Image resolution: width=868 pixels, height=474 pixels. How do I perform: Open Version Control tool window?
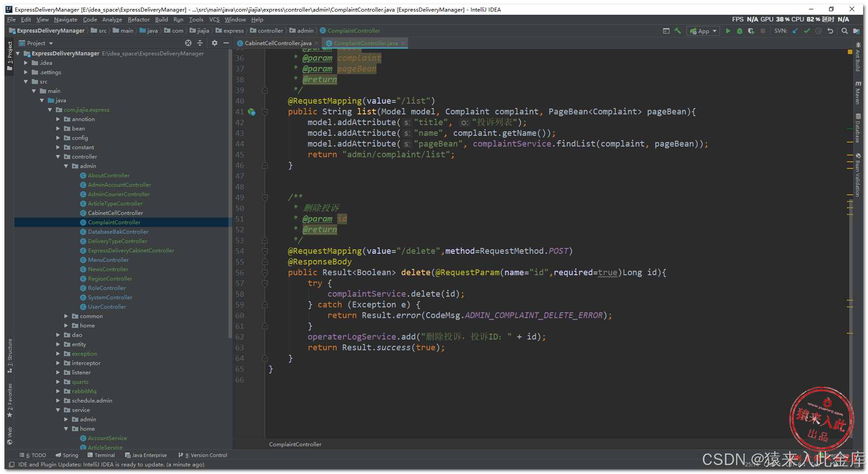pyautogui.click(x=203, y=455)
